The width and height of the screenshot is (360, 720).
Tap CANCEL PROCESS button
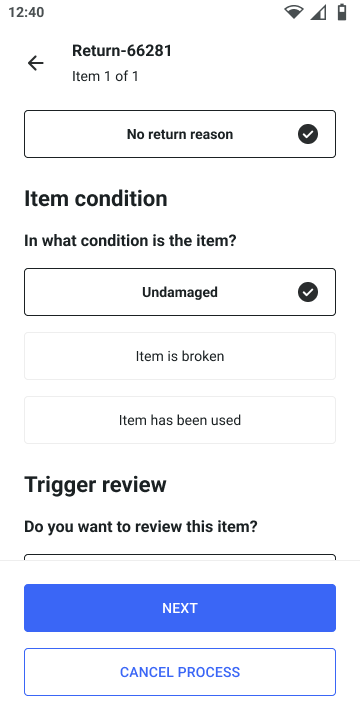pyautogui.click(x=180, y=672)
